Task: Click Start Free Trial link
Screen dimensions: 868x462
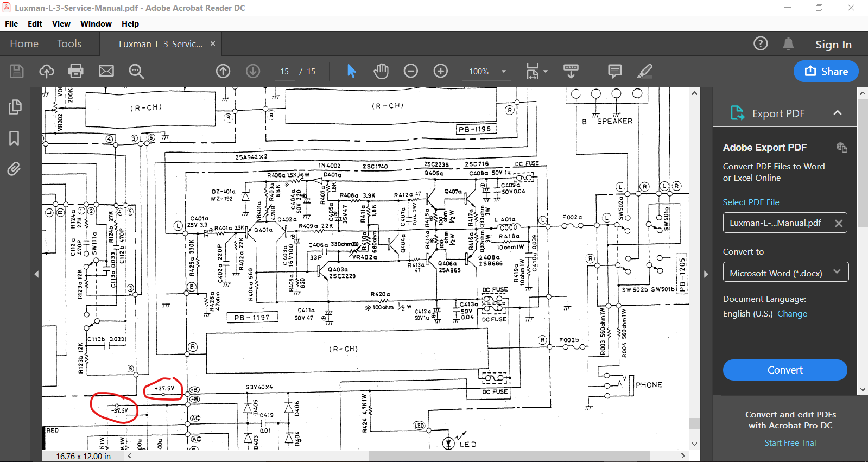Action: (790, 442)
